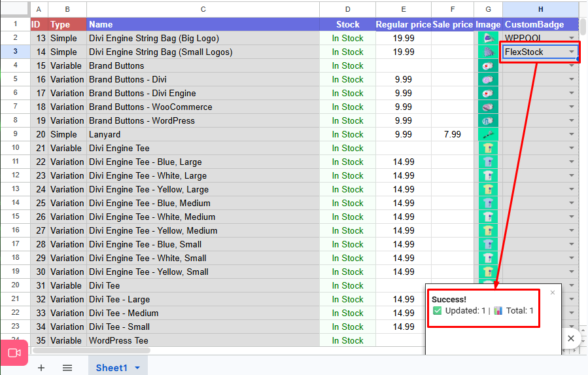Viewport: 588px width, 375px height.
Task: Click the small logos bag image in row 3
Action: (x=488, y=52)
